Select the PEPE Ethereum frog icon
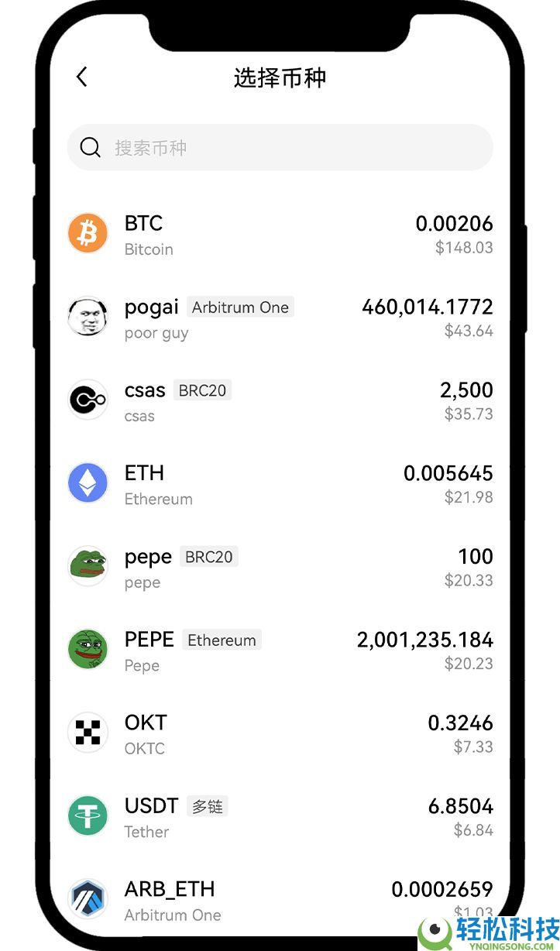560x951 pixels. 88,650
